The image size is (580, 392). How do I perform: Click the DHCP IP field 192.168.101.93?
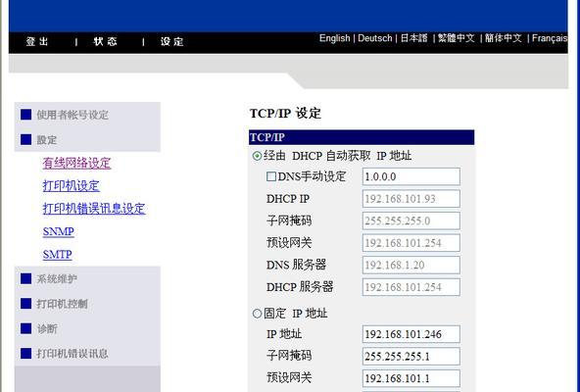(x=411, y=199)
